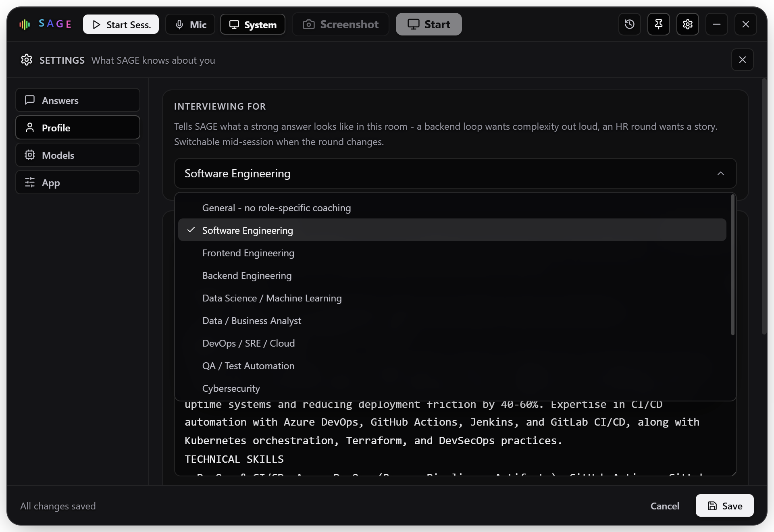Click into the resume text area
This screenshot has width=774, height=532.
pos(456,438)
